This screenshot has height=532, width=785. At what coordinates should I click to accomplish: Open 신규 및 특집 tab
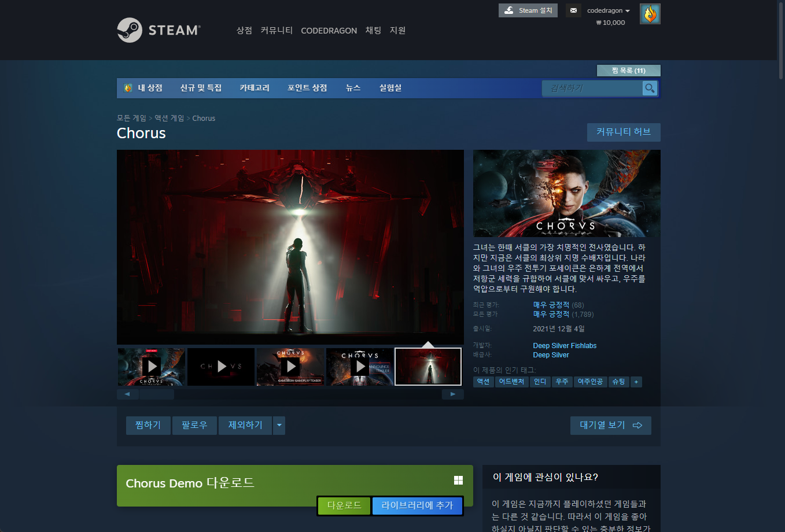[201, 88]
